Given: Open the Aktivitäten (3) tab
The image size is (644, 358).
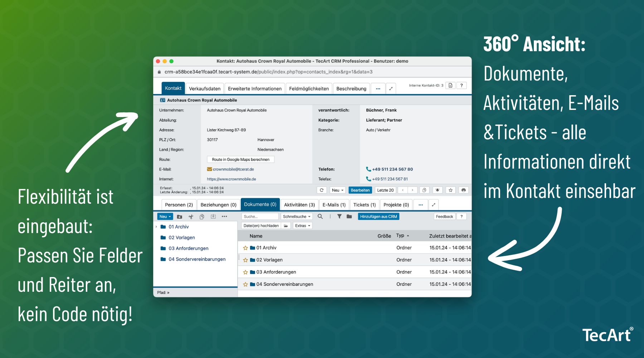Looking at the screenshot, I should point(299,204).
